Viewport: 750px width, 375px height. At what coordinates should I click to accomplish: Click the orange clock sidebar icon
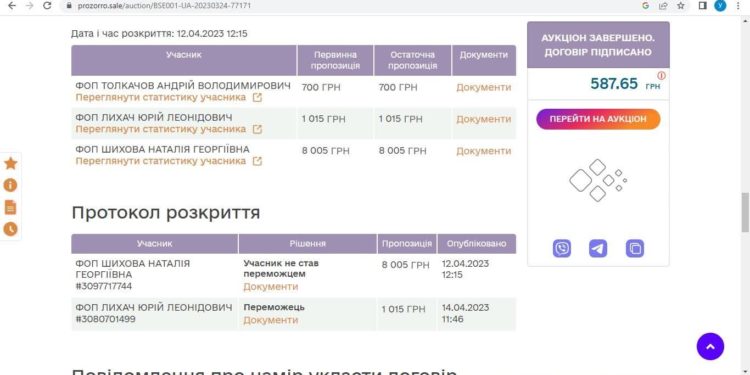pyautogui.click(x=11, y=229)
